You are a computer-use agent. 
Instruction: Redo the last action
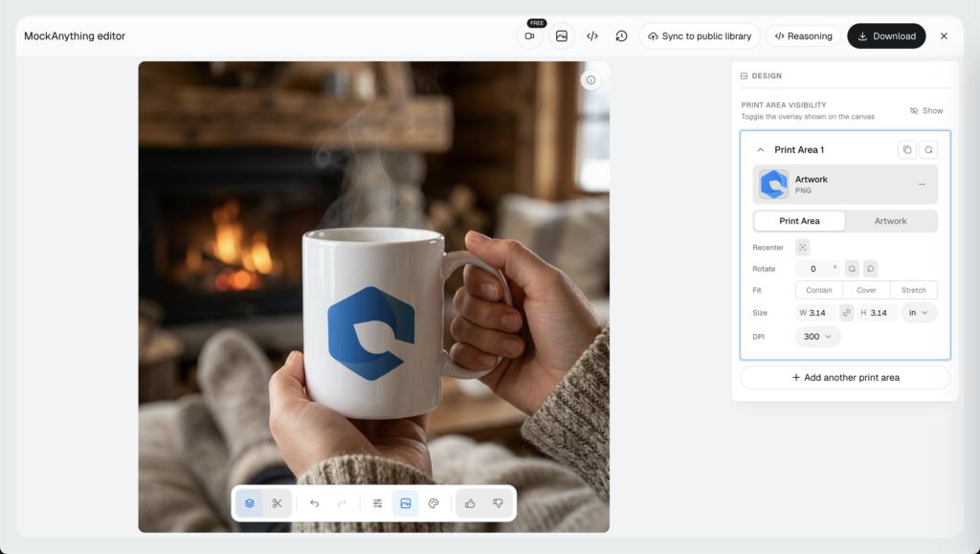point(342,503)
